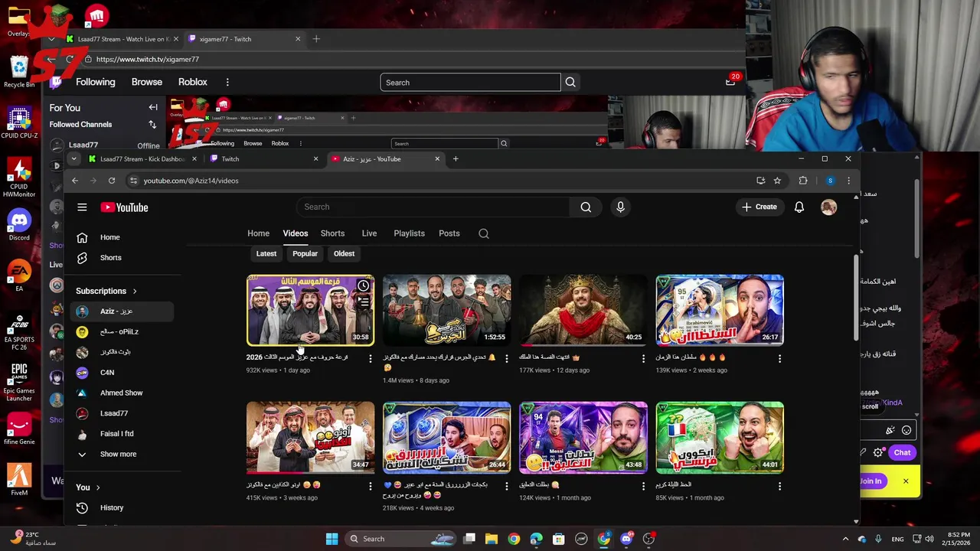Open the Live channel tab
This screenshot has width=980, height=551.
369,233
